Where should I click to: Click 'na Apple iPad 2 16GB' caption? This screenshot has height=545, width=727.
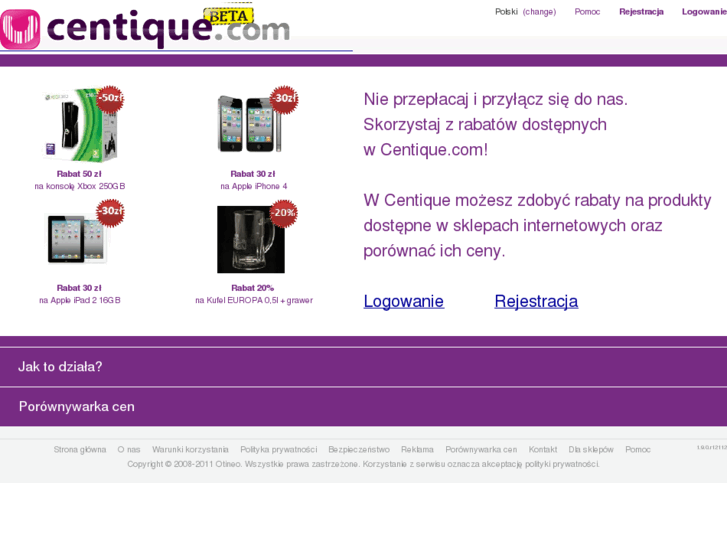tap(80, 301)
